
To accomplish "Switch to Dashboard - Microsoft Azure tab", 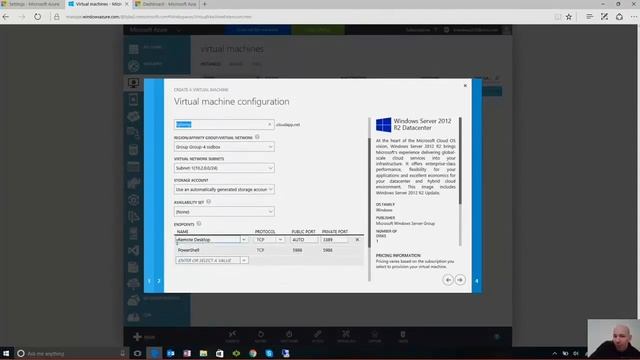I will tap(166, 4).
